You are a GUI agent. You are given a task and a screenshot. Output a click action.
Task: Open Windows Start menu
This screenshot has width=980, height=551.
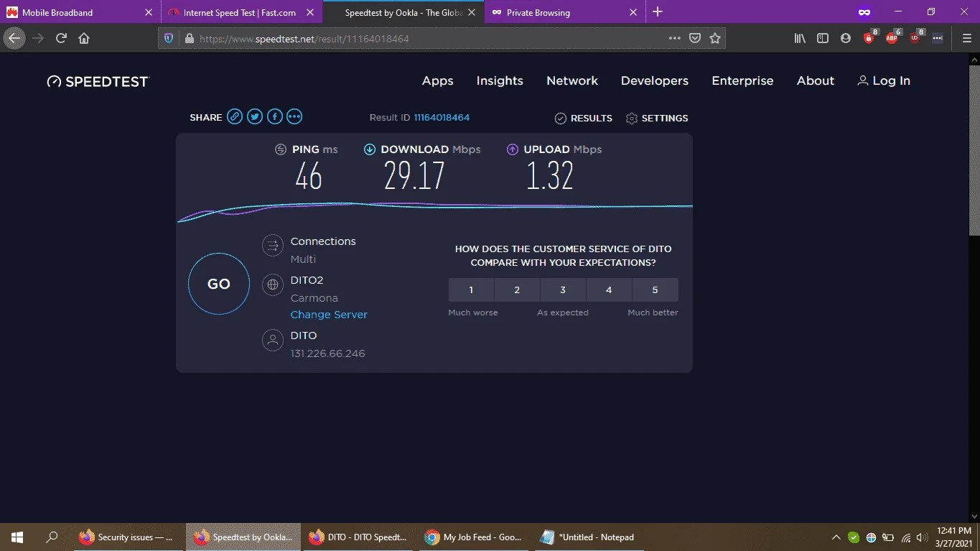coord(17,537)
